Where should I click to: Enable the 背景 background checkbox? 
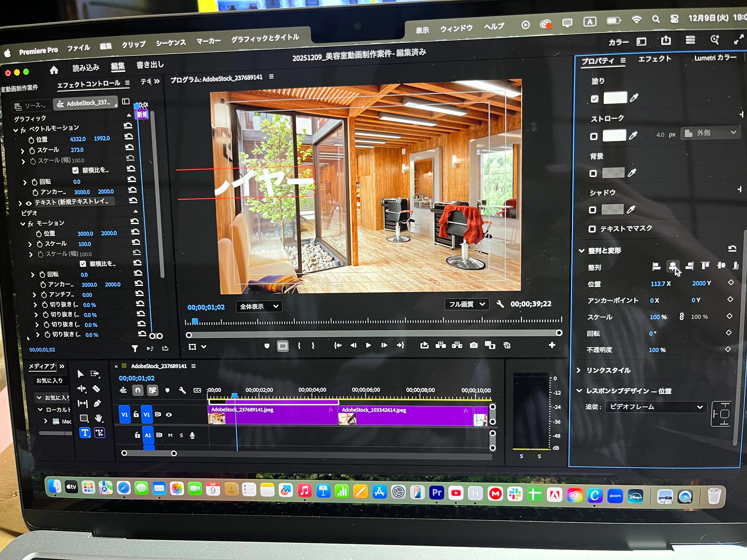593,174
